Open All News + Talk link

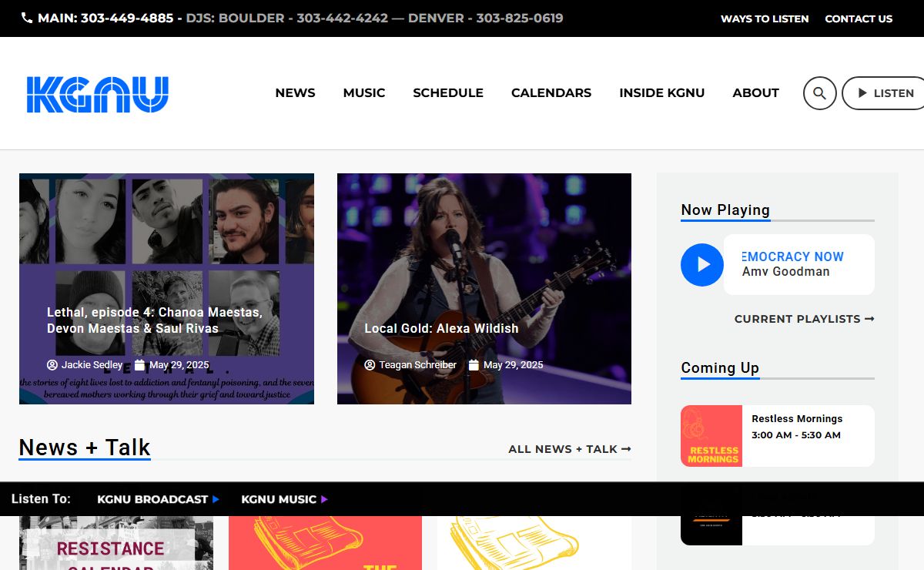click(x=570, y=449)
